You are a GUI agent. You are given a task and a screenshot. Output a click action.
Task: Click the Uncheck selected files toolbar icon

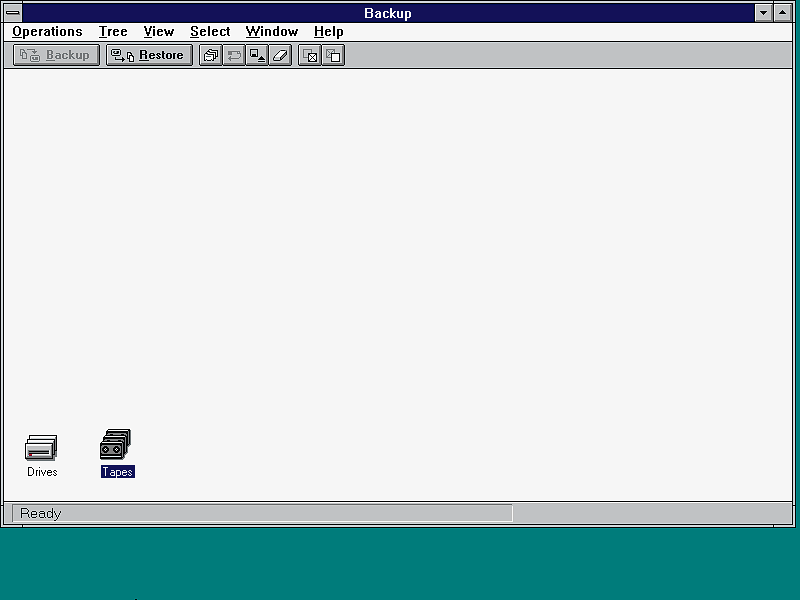(334, 55)
